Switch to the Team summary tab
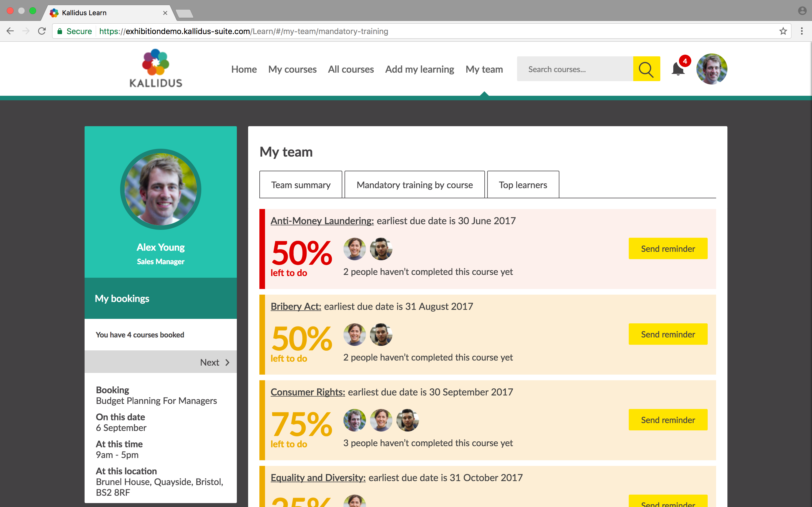Viewport: 812px width, 507px height. [x=301, y=185]
